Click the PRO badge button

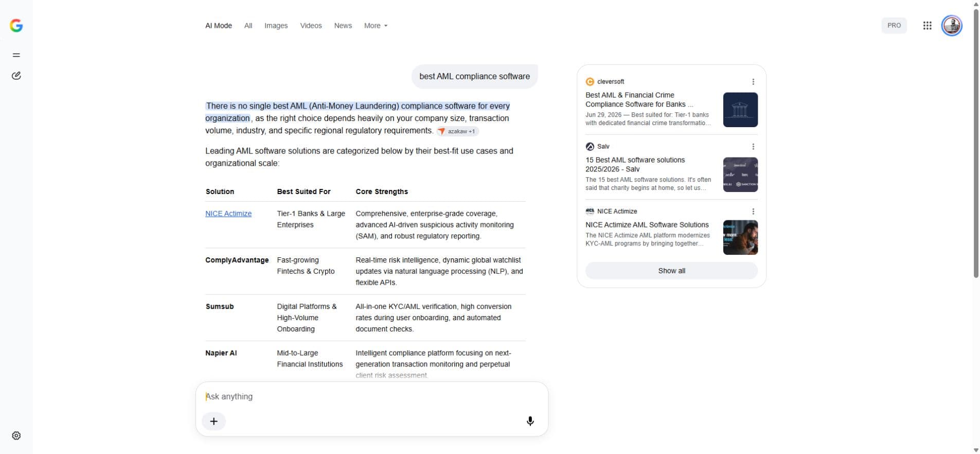coord(894,25)
